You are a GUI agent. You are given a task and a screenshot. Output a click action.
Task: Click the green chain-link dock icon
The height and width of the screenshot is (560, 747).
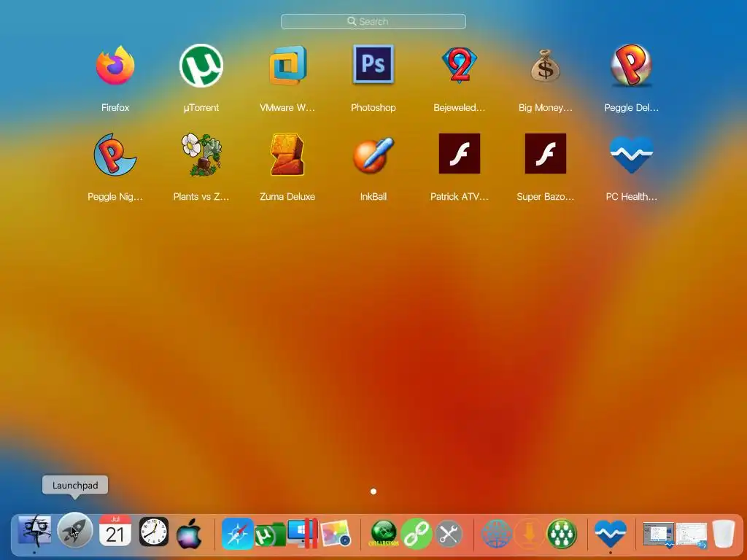[417, 534]
